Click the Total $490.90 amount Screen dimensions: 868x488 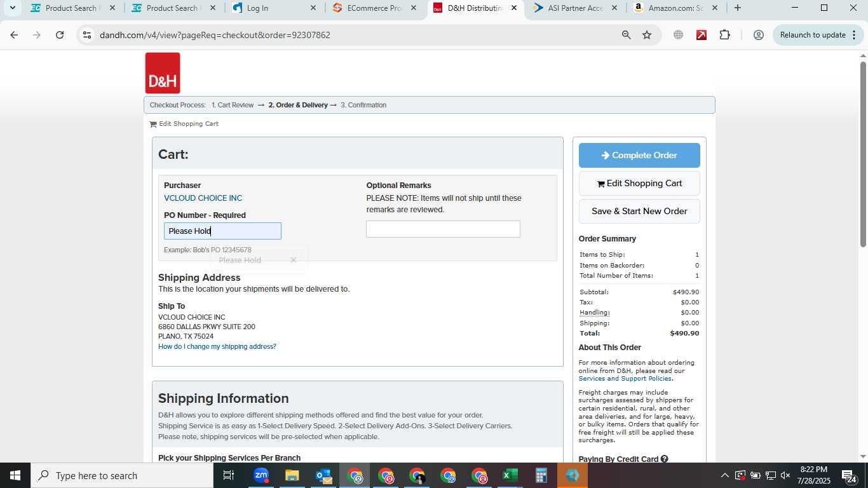click(684, 333)
